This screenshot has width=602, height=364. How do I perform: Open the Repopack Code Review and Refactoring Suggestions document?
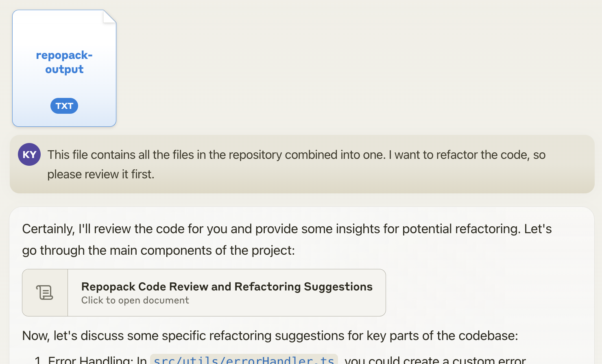click(203, 292)
